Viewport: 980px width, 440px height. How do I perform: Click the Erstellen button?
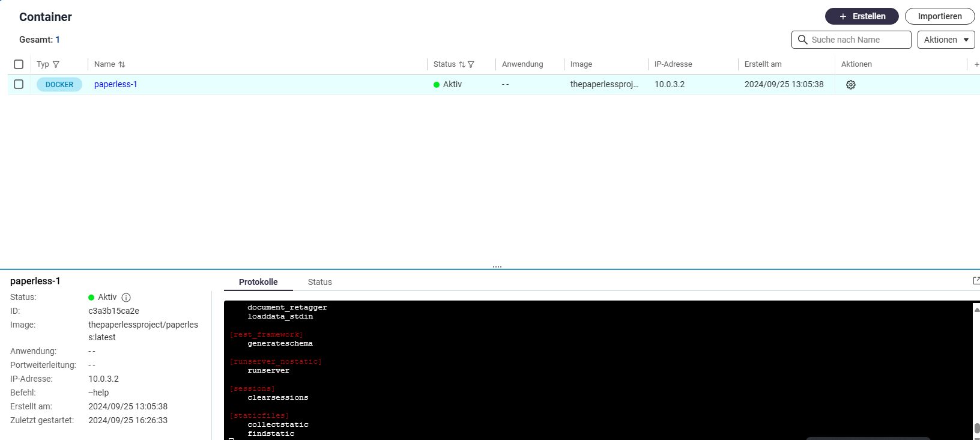pyautogui.click(x=862, y=16)
